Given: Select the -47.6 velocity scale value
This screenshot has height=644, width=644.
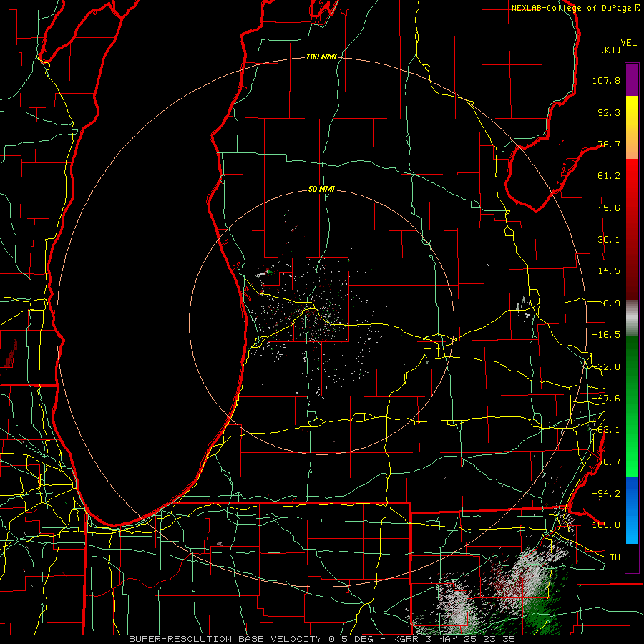Looking at the screenshot, I should 606,399.
